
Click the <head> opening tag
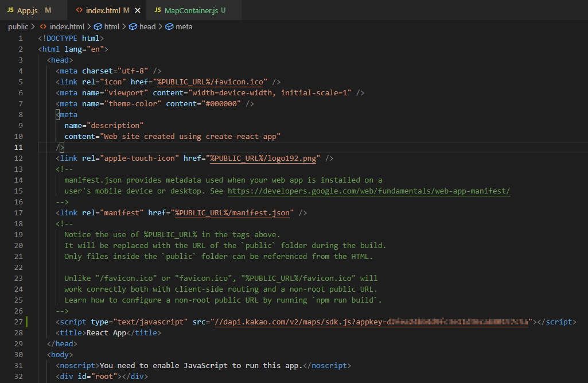60,60
